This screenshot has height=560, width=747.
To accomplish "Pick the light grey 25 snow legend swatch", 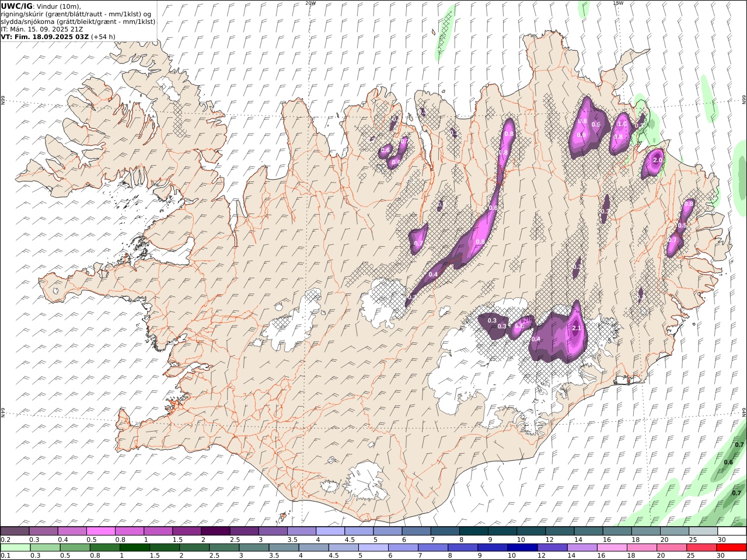I will pos(703,531).
